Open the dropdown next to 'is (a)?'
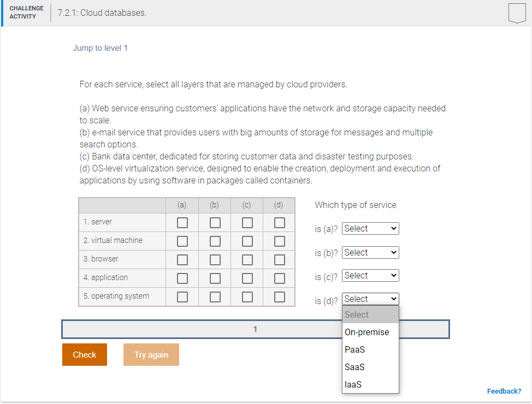This screenshot has height=404, width=532. pos(370,228)
